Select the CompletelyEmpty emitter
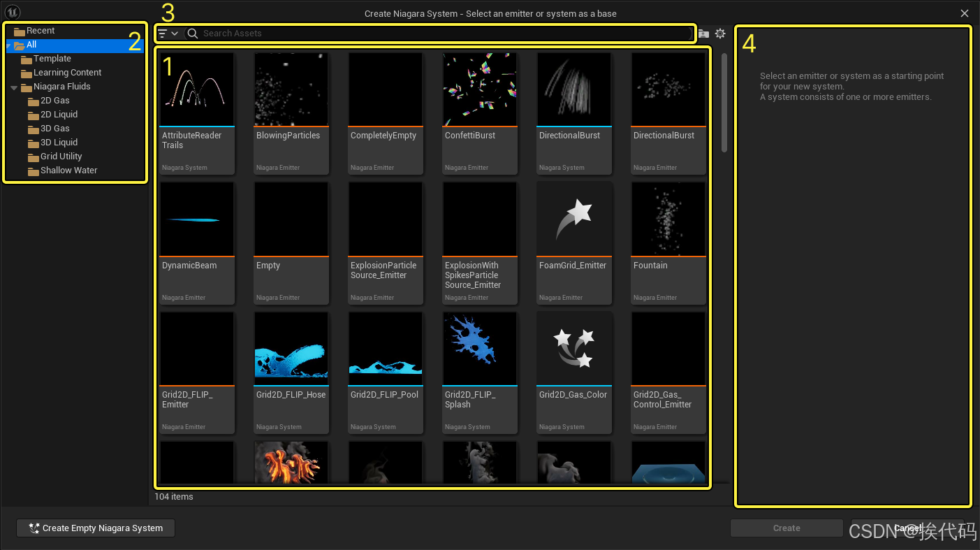980x550 pixels. 386,113
